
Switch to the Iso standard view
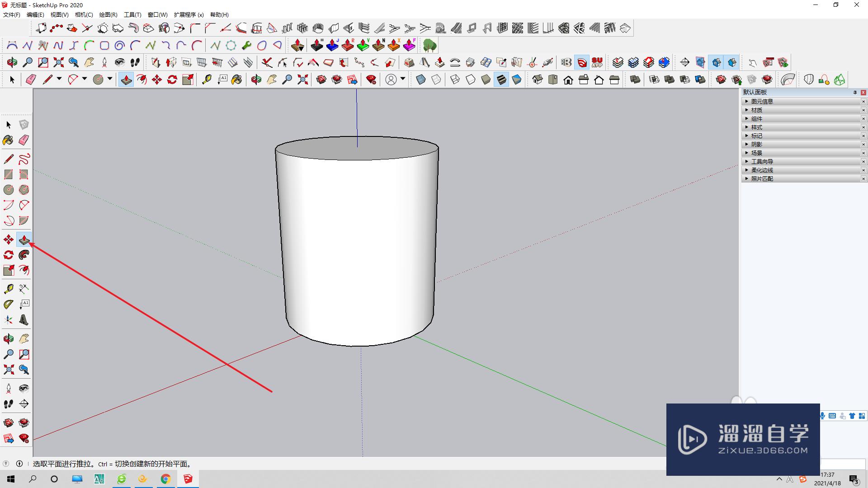(x=538, y=80)
